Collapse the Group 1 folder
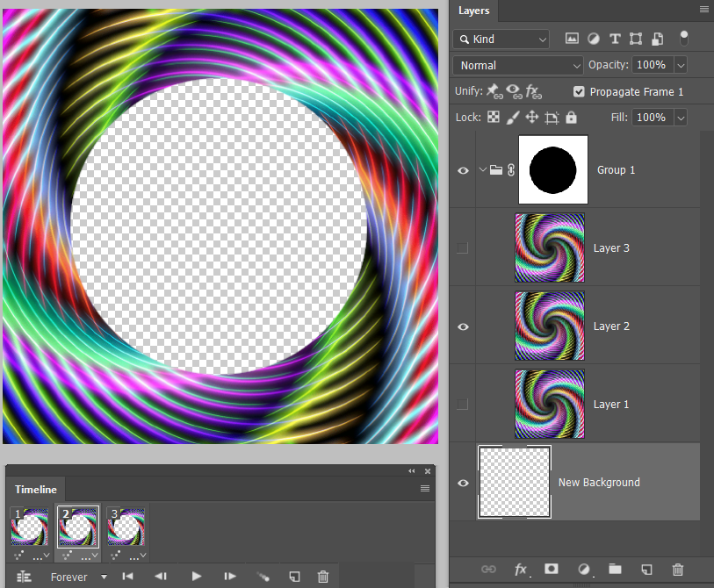 (x=483, y=169)
